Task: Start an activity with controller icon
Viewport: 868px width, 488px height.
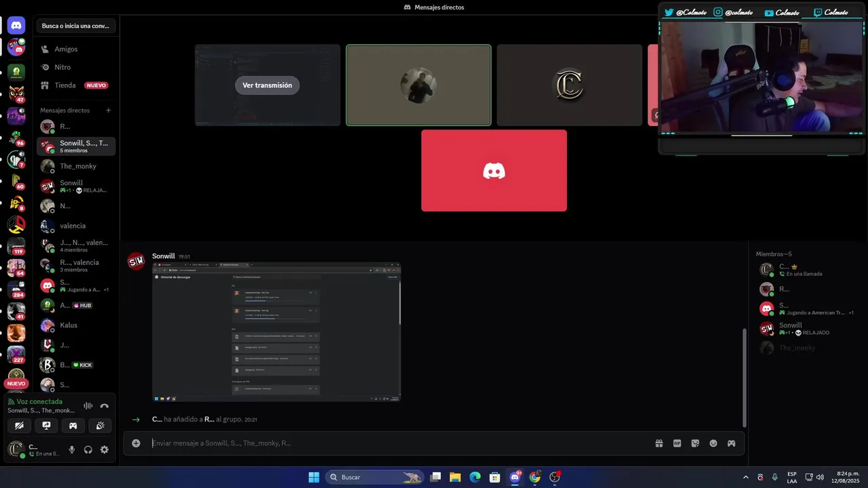Action: tap(73, 426)
